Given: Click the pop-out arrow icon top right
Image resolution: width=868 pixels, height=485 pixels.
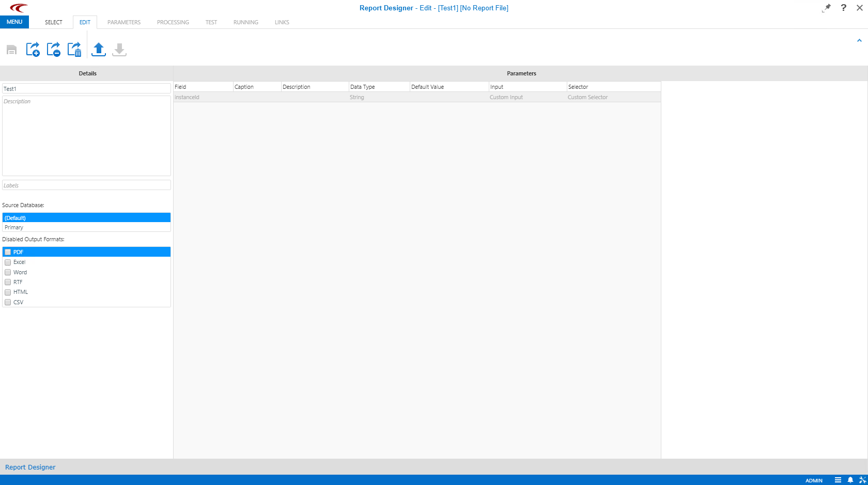Looking at the screenshot, I should pos(826,8).
